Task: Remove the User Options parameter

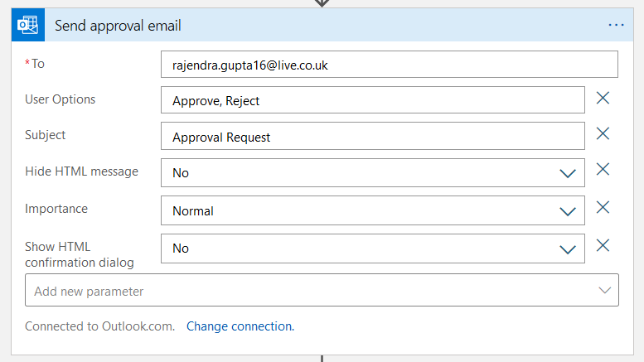Action: (603, 99)
